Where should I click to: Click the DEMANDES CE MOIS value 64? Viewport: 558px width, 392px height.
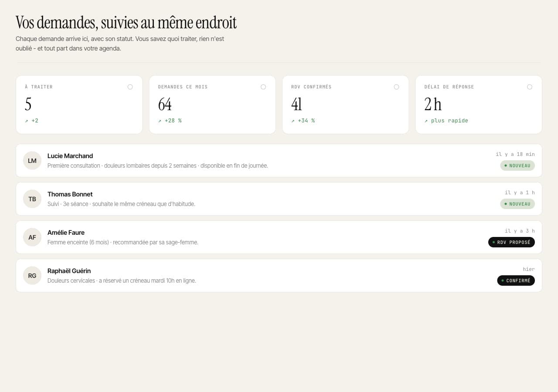pos(165,105)
